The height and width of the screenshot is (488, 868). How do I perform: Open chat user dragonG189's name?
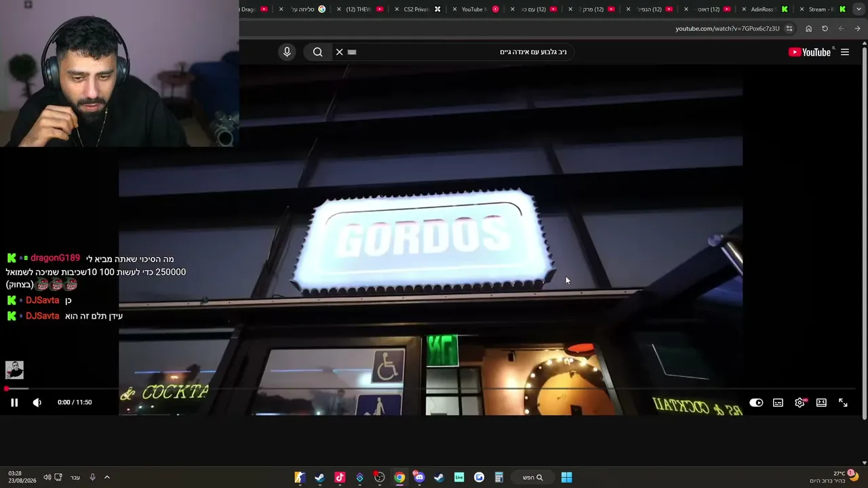pos(55,258)
